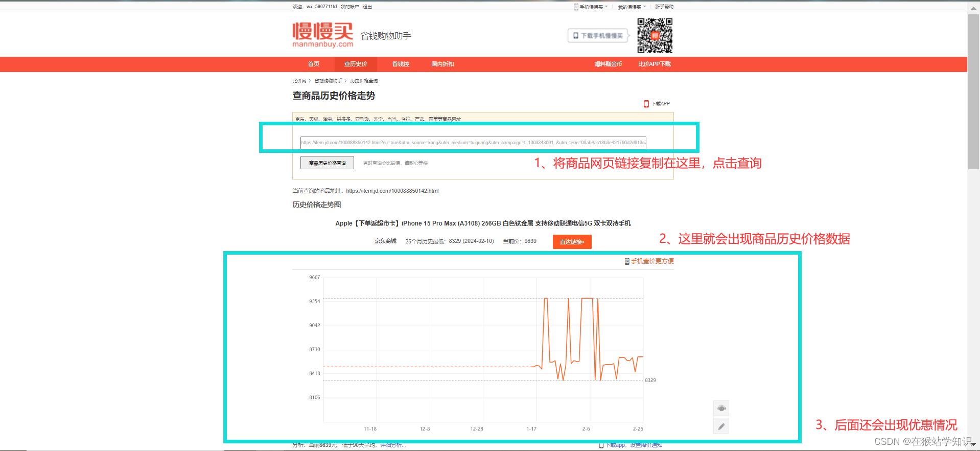
Task: Go to 比价网 breadcrumb link
Action: (x=299, y=81)
